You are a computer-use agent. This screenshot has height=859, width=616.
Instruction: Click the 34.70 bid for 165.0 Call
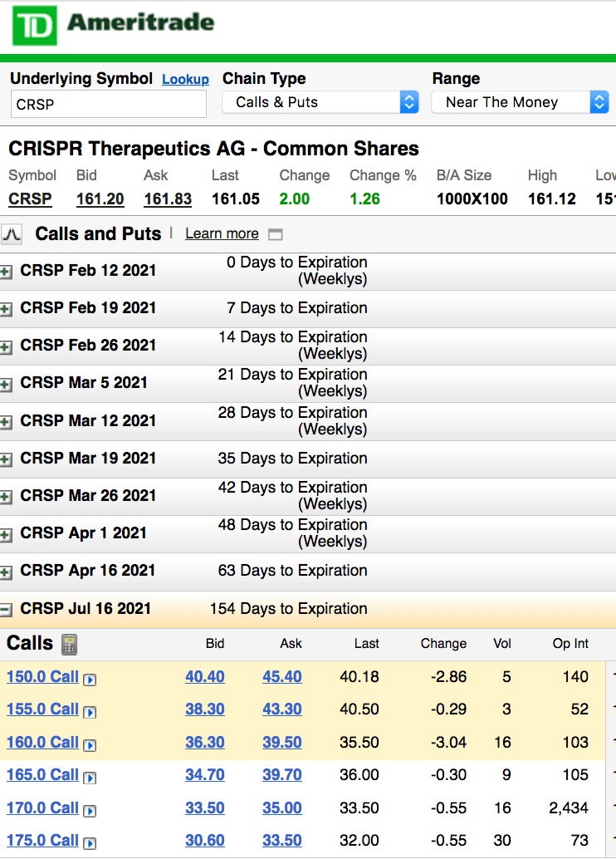coord(205,774)
